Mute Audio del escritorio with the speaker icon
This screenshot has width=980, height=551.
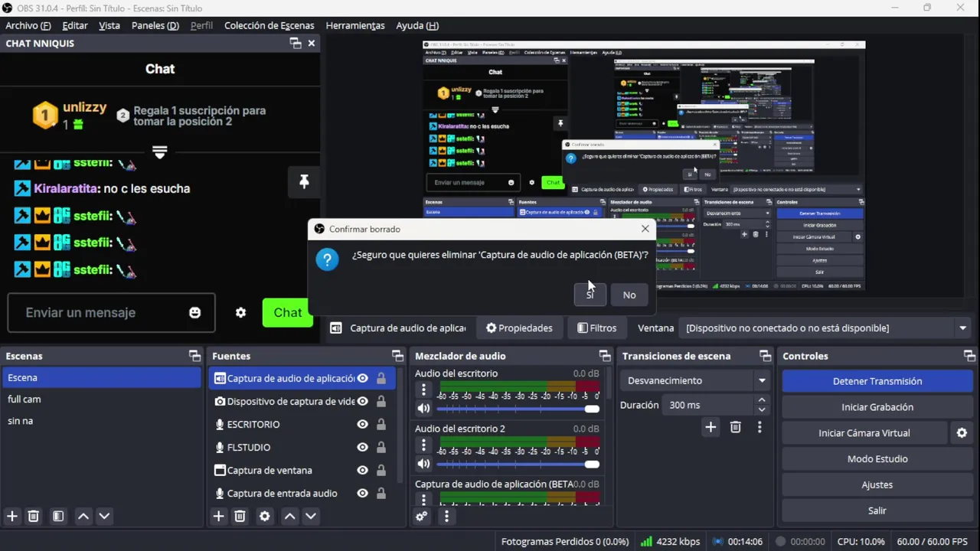tap(423, 409)
